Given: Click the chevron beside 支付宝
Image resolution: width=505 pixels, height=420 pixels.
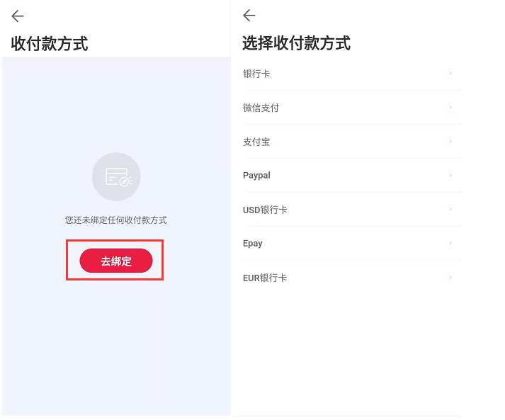Looking at the screenshot, I should [x=450, y=141].
